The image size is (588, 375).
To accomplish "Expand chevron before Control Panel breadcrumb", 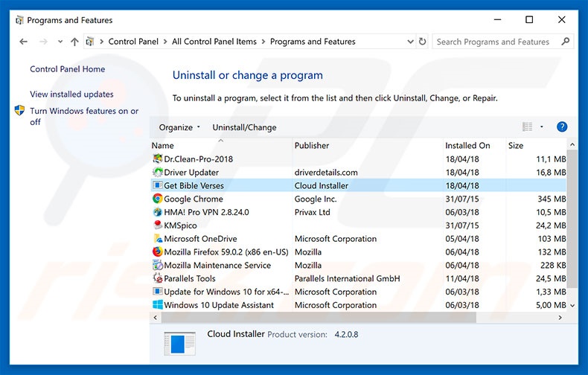I will [101, 42].
